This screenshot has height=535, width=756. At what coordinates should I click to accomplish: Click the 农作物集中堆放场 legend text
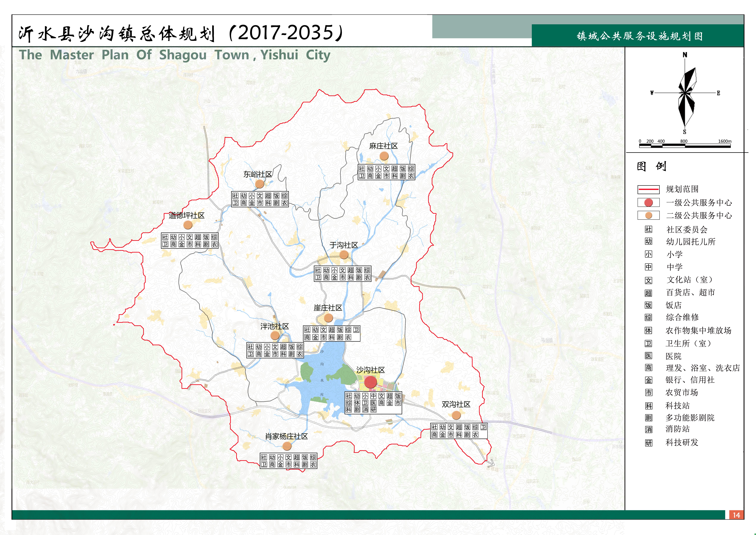coord(698,331)
